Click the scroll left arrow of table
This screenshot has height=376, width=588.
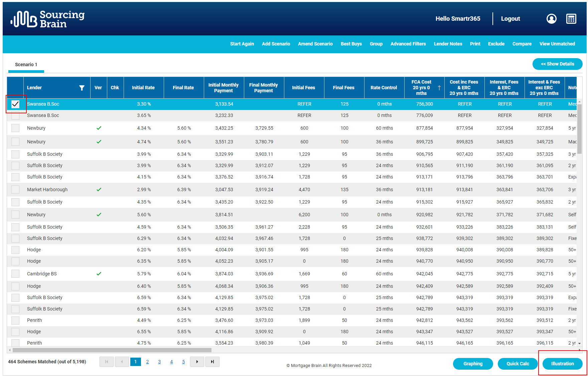point(10,350)
